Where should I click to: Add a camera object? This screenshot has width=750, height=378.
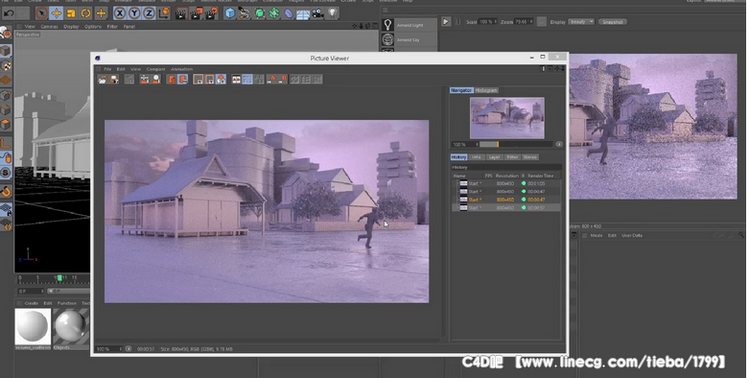point(318,13)
